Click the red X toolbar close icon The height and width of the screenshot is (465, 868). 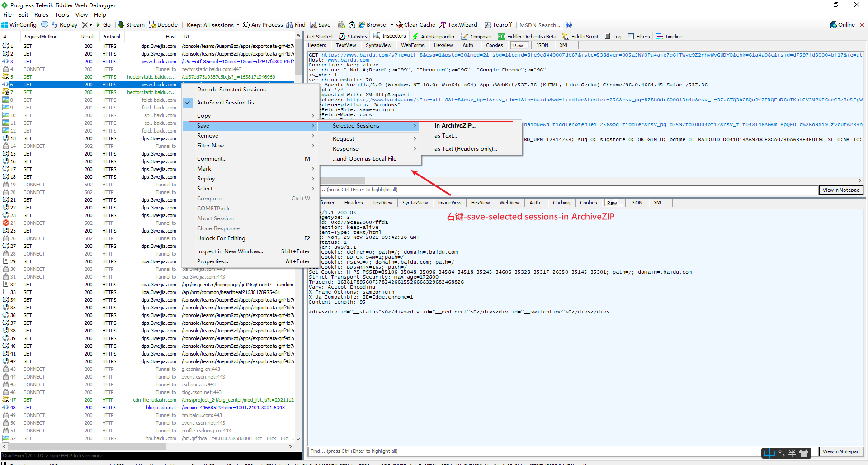click(862, 25)
